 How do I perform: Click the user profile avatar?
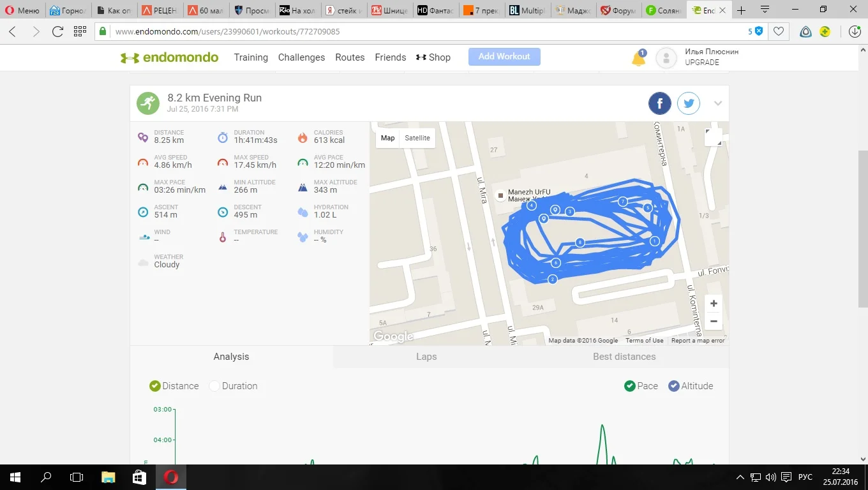click(666, 58)
